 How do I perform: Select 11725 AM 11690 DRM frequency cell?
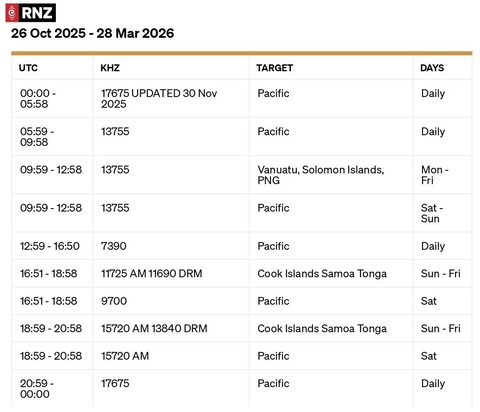tap(171, 274)
